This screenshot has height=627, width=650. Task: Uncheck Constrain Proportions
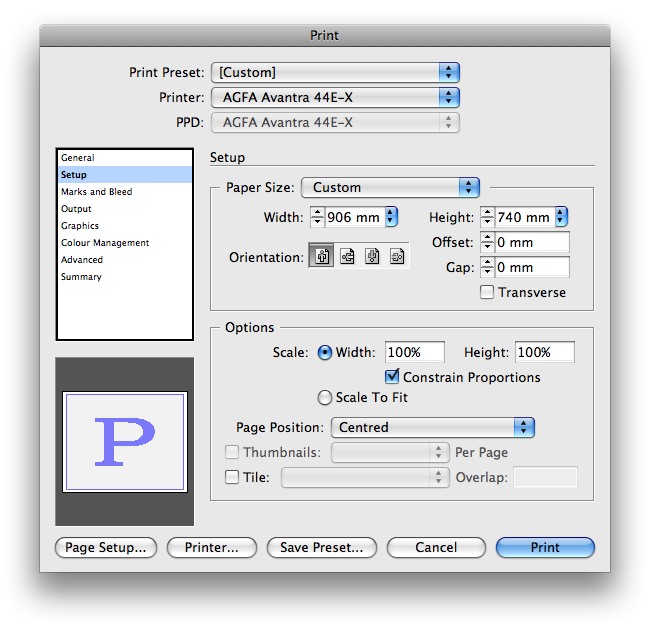(x=392, y=376)
